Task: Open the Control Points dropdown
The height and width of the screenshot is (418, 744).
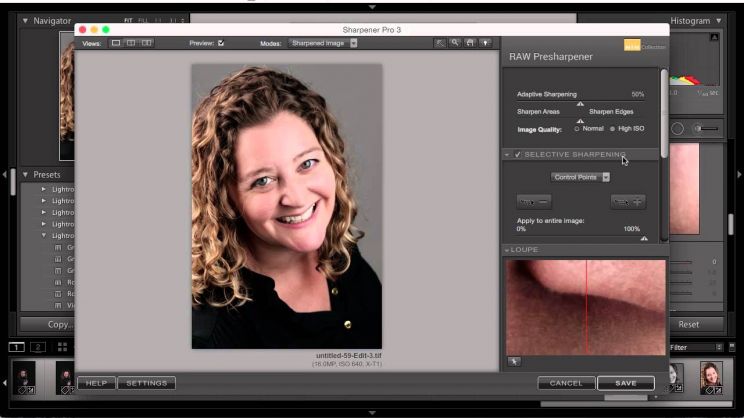Action: 580,177
